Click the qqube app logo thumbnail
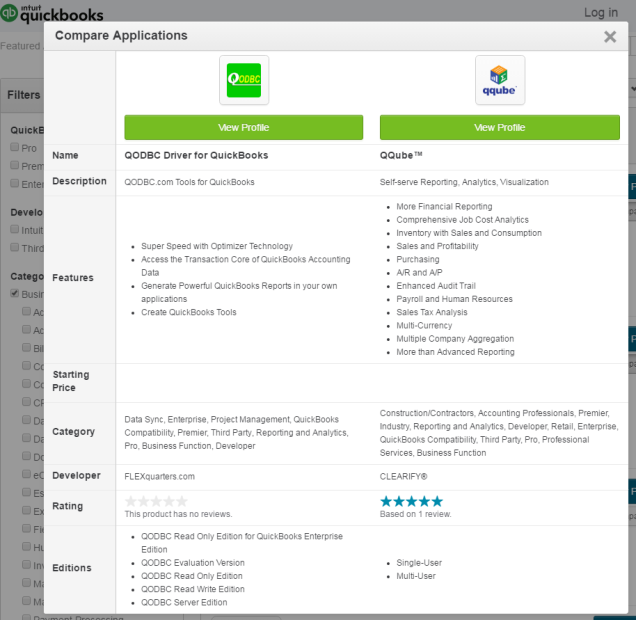Screen dimensions: 636x620 500,80
